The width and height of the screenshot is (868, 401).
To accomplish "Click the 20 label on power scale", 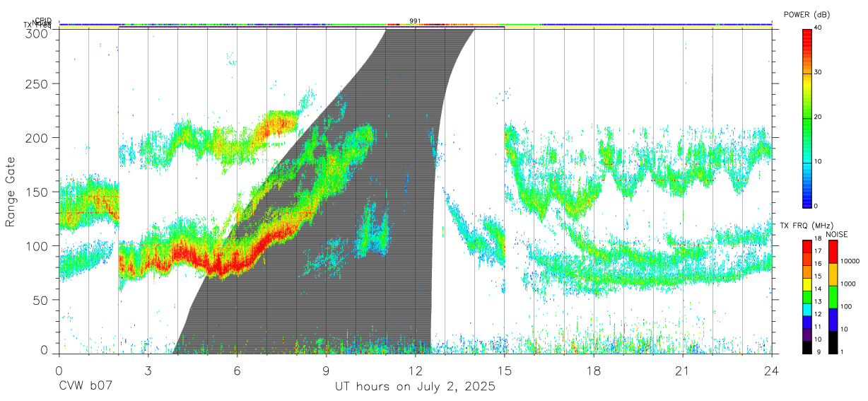I will (x=819, y=117).
